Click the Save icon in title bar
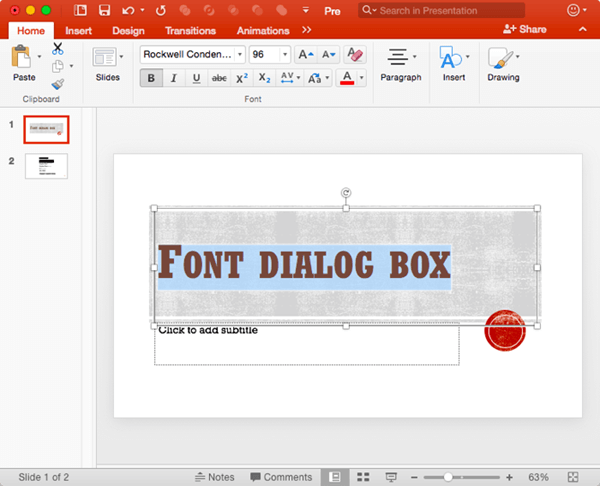The width and height of the screenshot is (600, 486). (x=105, y=10)
